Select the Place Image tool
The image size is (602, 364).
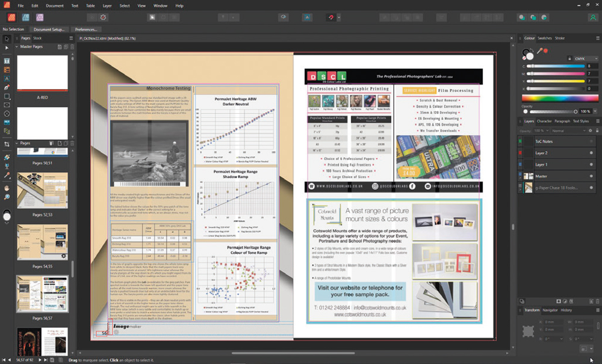click(x=7, y=122)
